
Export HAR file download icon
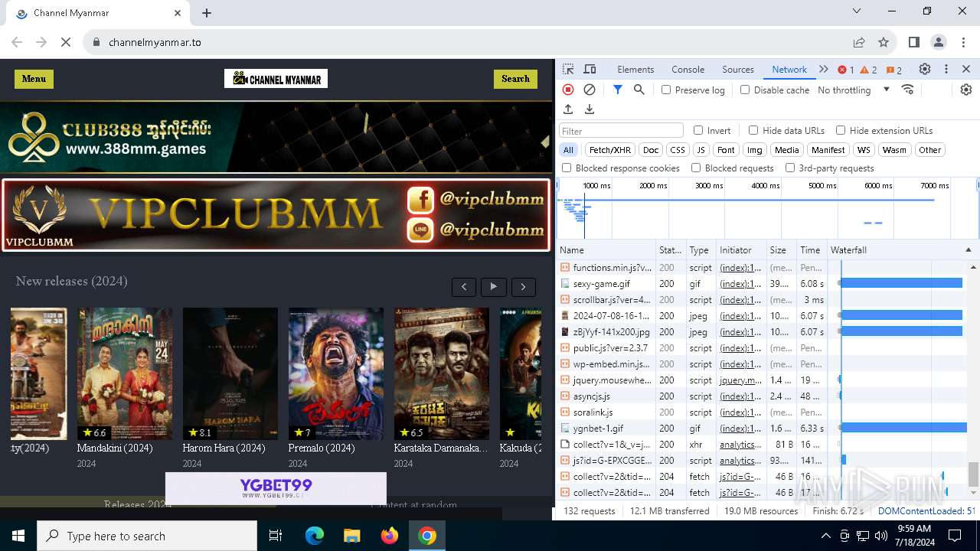(590, 109)
